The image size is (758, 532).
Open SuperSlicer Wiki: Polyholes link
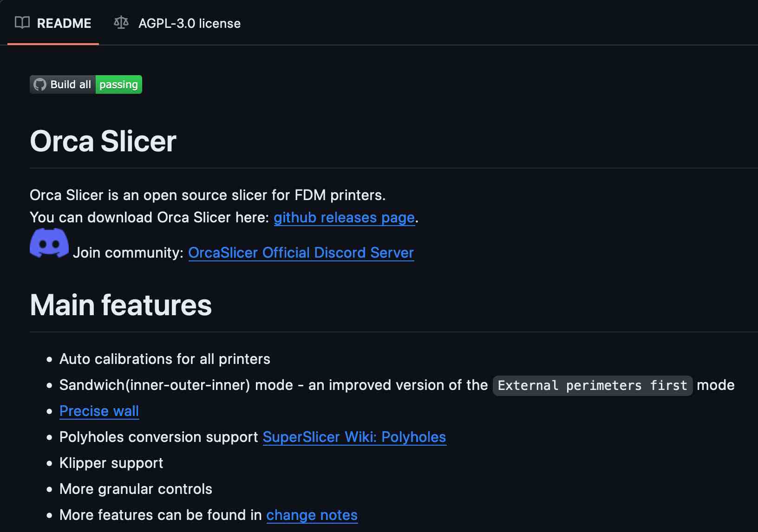(x=354, y=437)
